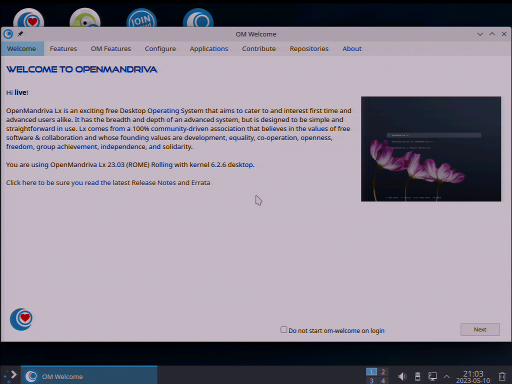Image resolution: width=512 pixels, height=384 pixels.
Task: Select the Applications tab
Action: click(x=209, y=49)
